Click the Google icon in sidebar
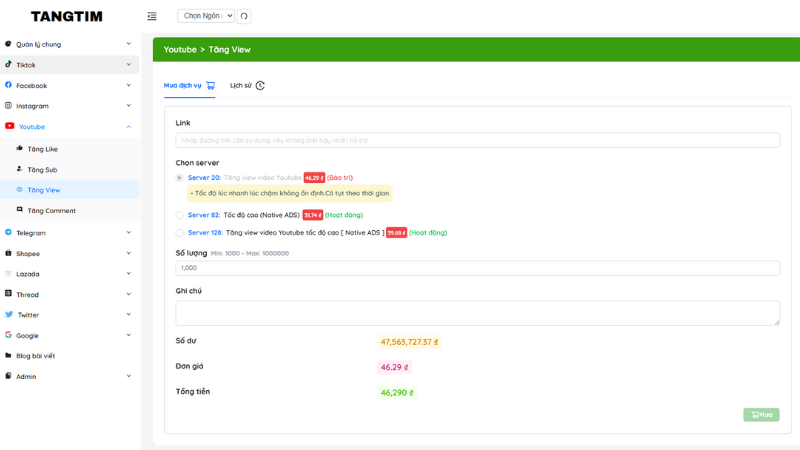The height and width of the screenshot is (450, 800). [9, 335]
